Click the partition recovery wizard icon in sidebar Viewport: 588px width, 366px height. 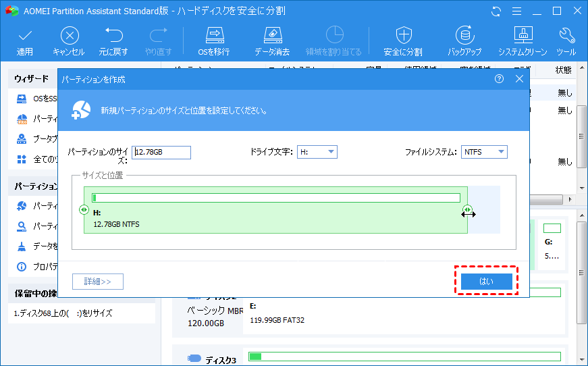(22, 120)
